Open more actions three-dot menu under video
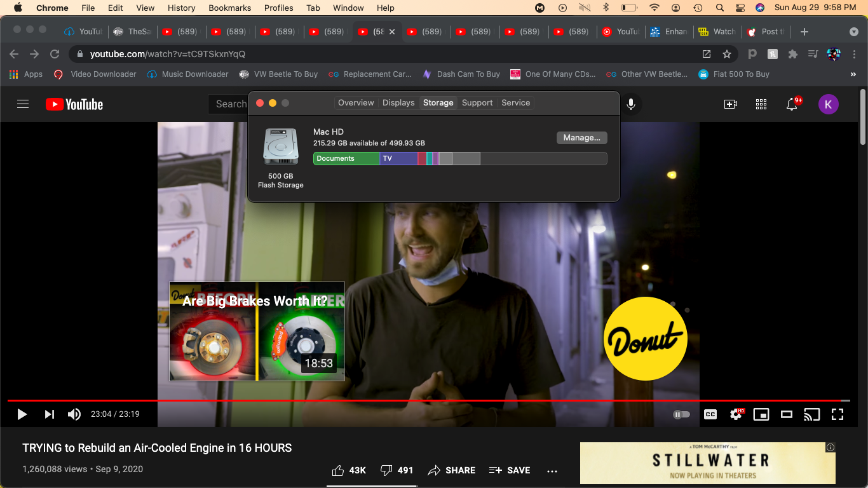Viewport: 868px width, 488px height. 552,471
